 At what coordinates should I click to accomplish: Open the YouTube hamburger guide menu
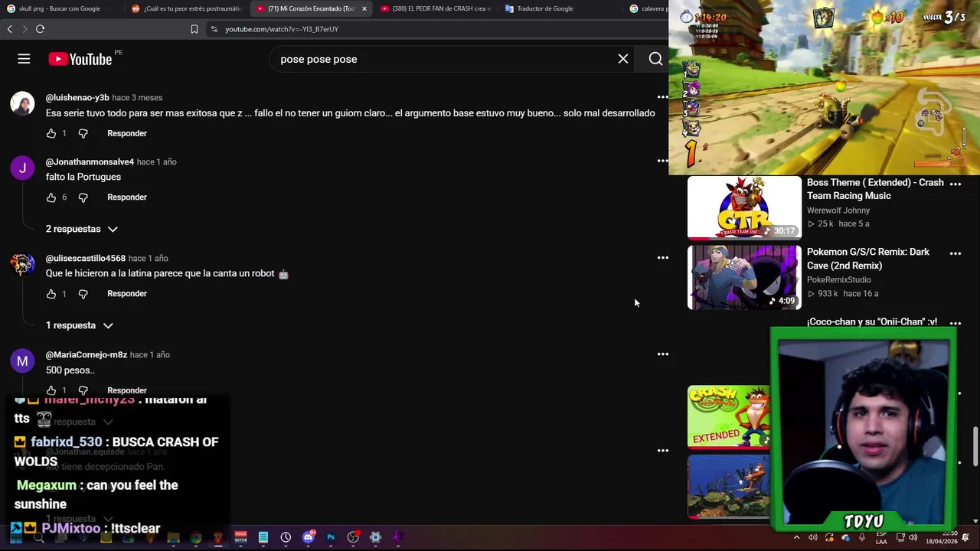pos(24,59)
